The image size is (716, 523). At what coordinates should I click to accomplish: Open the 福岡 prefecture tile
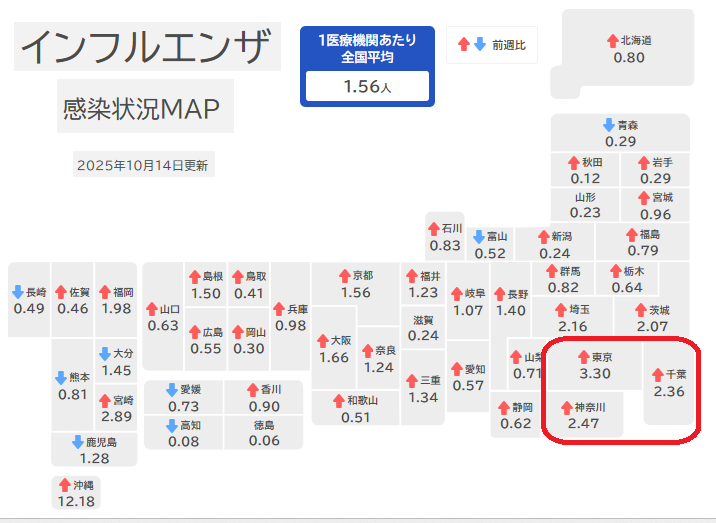click(x=117, y=300)
